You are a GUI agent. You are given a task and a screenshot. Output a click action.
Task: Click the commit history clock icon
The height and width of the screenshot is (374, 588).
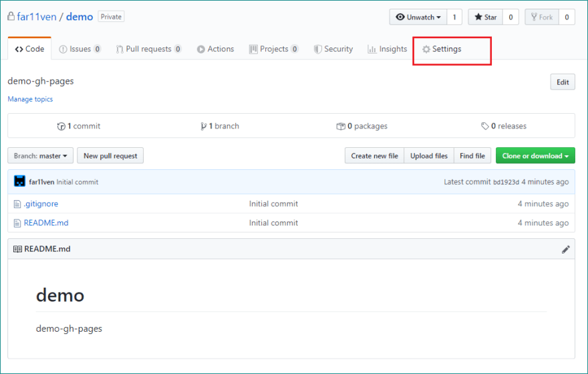point(61,126)
